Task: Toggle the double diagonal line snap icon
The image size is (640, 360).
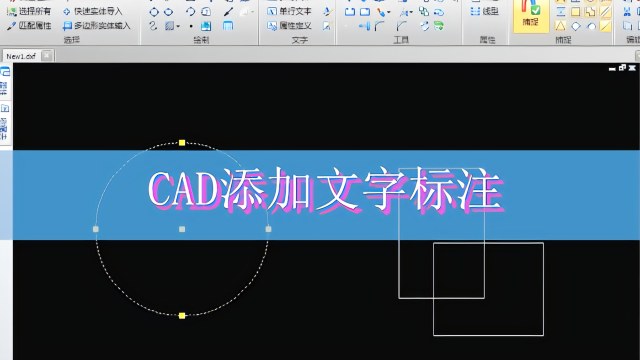Action: (x=605, y=12)
